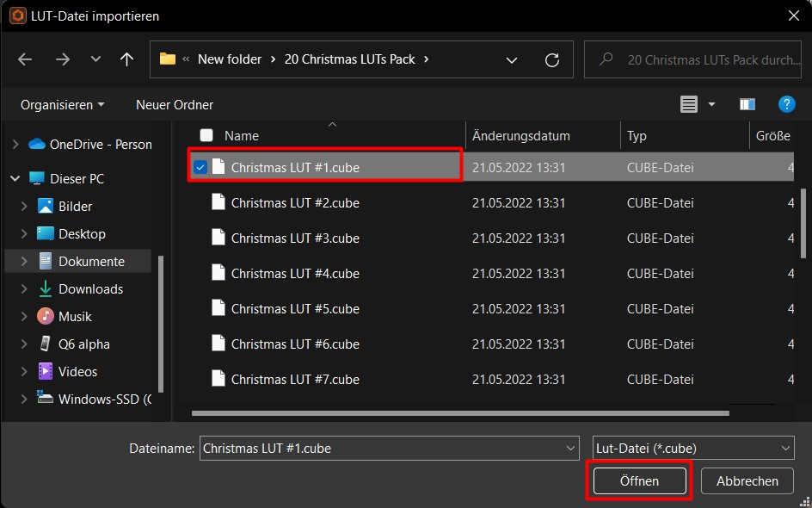Image resolution: width=812 pixels, height=508 pixels.
Task: Open Downloads in the sidebar
Action: pyautogui.click(x=81, y=288)
